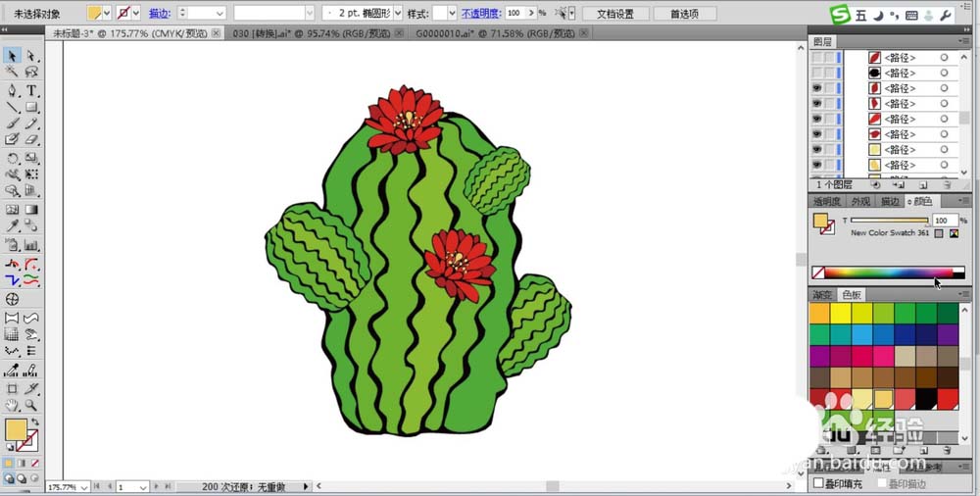980x496 pixels.
Task: Open the fill color dropdown in control bar
Action: pyautogui.click(x=107, y=13)
